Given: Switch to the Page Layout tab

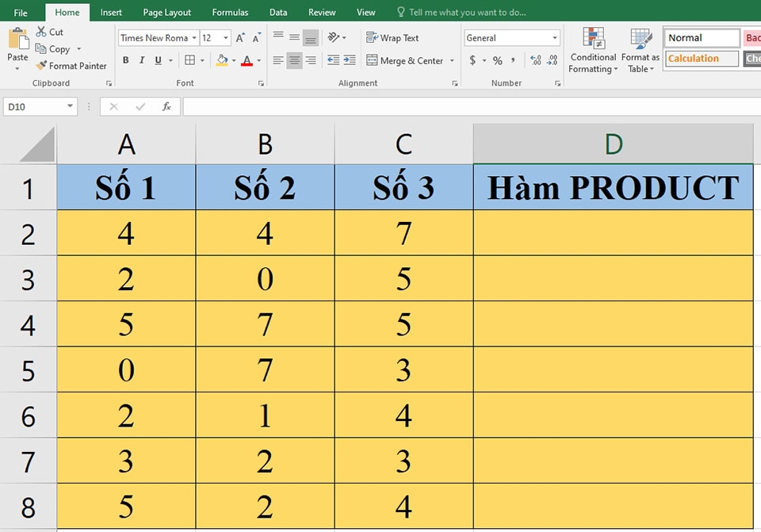Looking at the screenshot, I should [167, 13].
